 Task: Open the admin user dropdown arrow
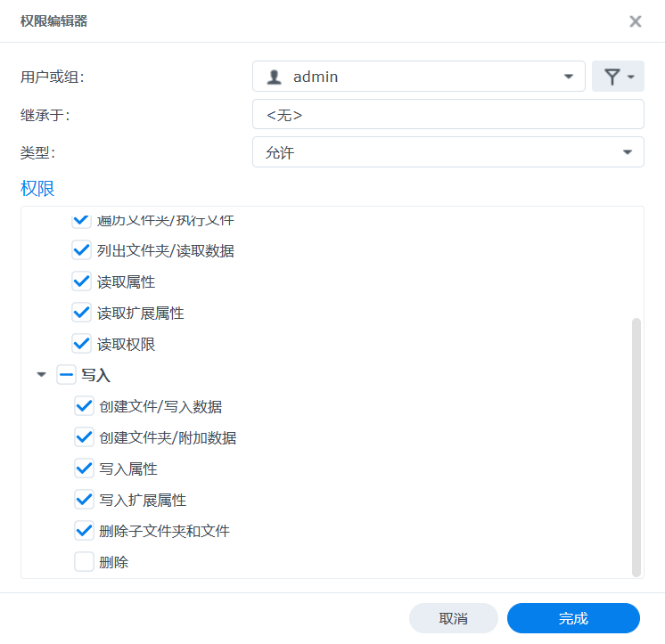(569, 77)
